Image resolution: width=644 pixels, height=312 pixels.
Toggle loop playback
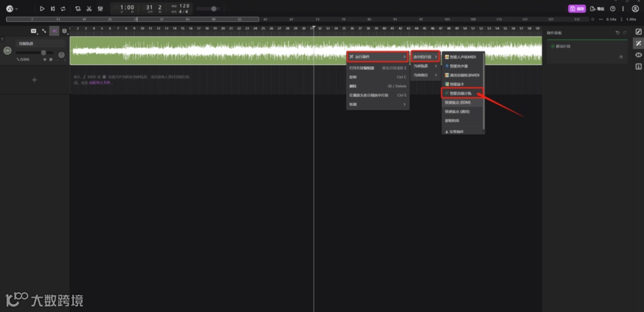click(x=63, y=8)
